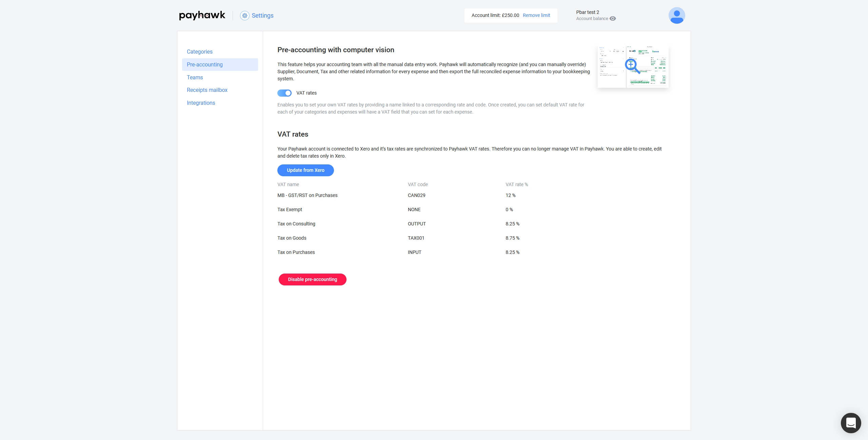Click the Account limit £250.00 text
Screen dimensions: 868x440
495,15
